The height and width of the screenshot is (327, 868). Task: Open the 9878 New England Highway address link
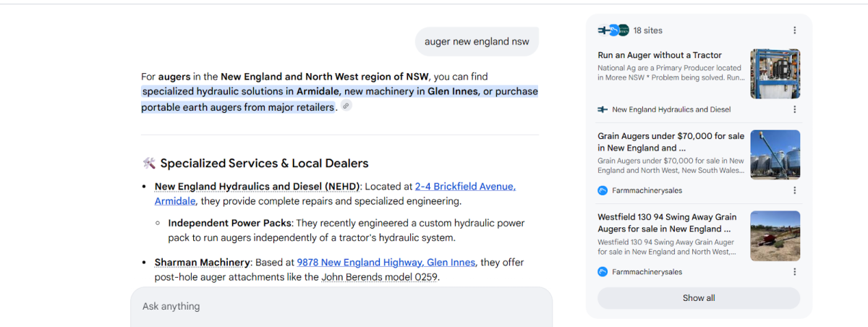point(386,263)
